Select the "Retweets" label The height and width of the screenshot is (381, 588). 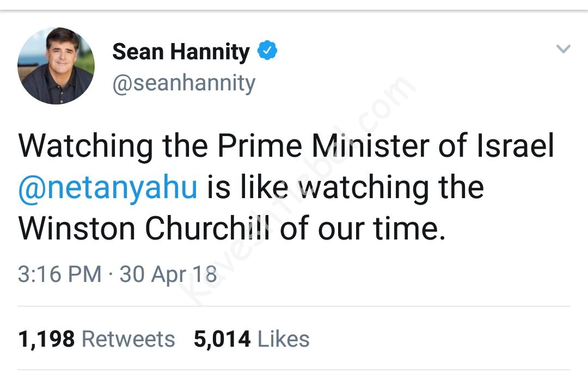click(x=128, y=339)
